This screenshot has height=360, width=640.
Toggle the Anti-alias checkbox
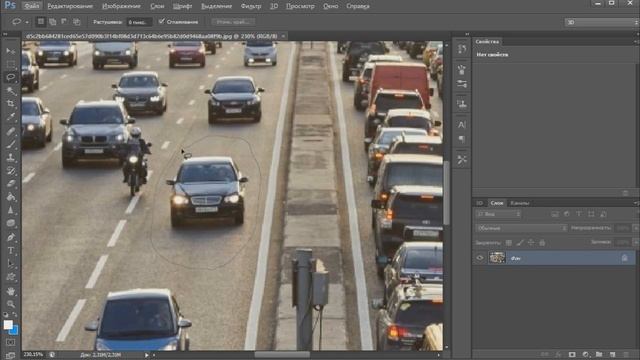(x=162, y=21)
